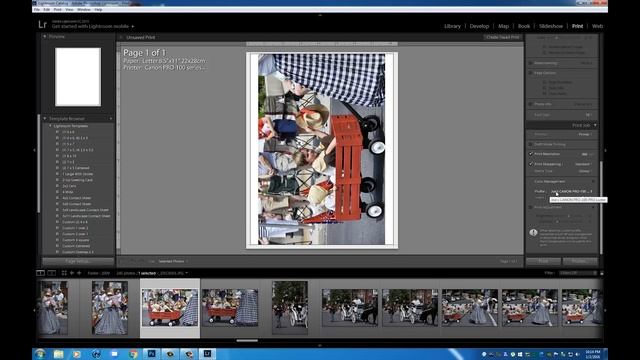Open the color Profile dropdown
This screenshot has width=640, height=360.
(x=571, y=191)
